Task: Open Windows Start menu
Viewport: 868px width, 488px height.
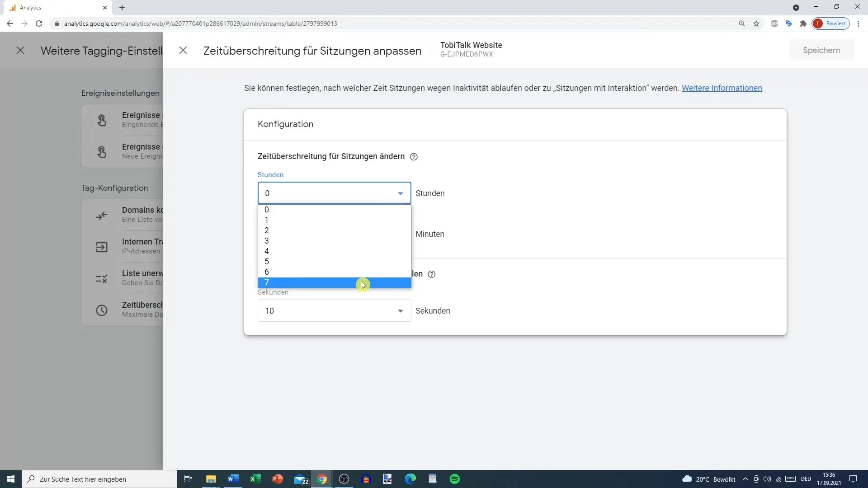Action: (x=11, y=479)
